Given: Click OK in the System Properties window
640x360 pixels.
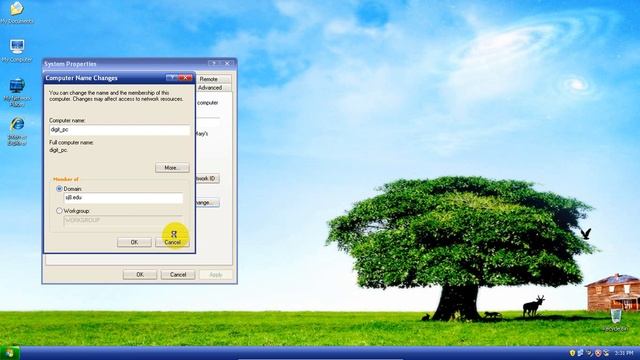Looking at the screenshot, I should [140, 275].
